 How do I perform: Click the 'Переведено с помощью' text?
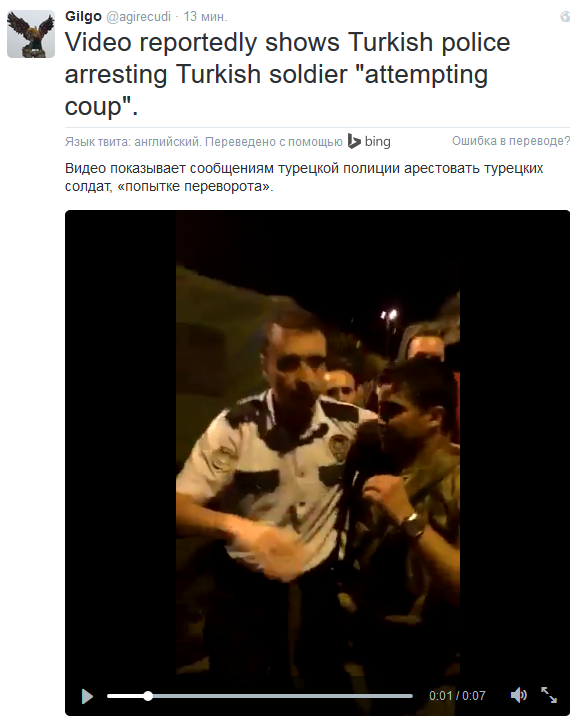(x=274, y=141)
